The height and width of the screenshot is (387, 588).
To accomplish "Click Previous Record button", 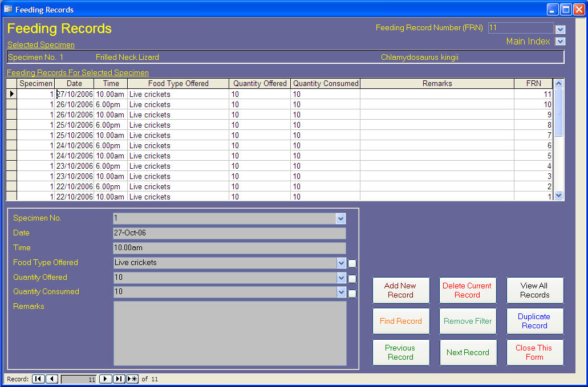I will pyautogui.click(x=401, y=352).
